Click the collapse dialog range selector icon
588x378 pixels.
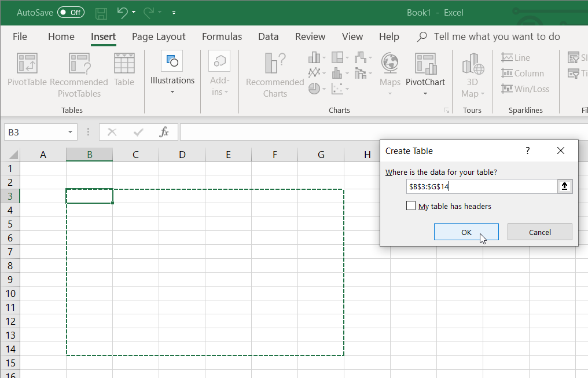(x=564, y=186)
